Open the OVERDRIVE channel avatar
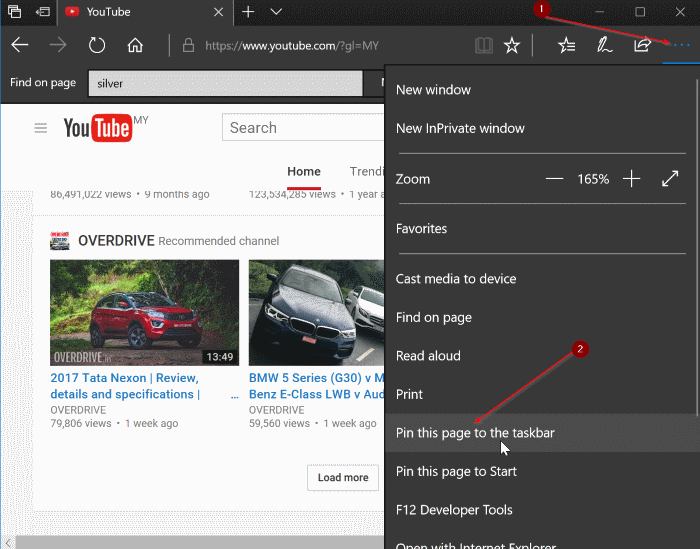The width and height of the screenshot is (700, 549). point(60,241)
